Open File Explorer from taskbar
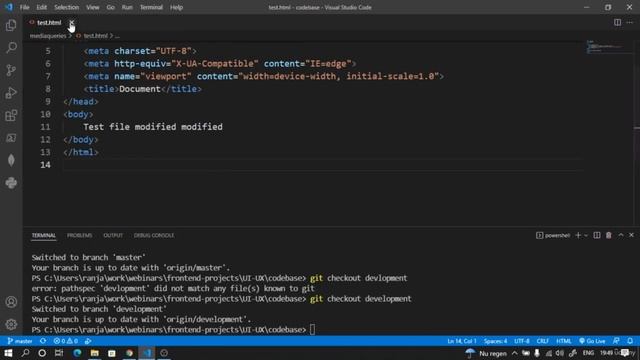The height and width of the screenshot is (360, 640). [95, 353]
